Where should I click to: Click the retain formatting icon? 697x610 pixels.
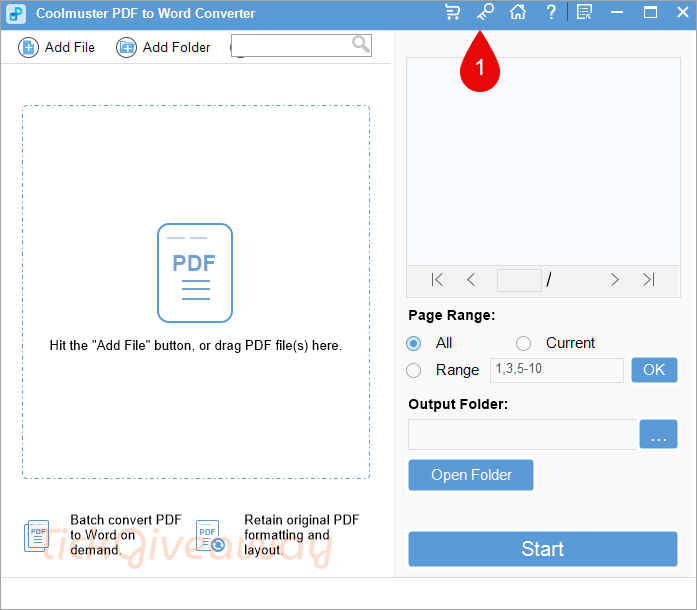click(210, 536)
